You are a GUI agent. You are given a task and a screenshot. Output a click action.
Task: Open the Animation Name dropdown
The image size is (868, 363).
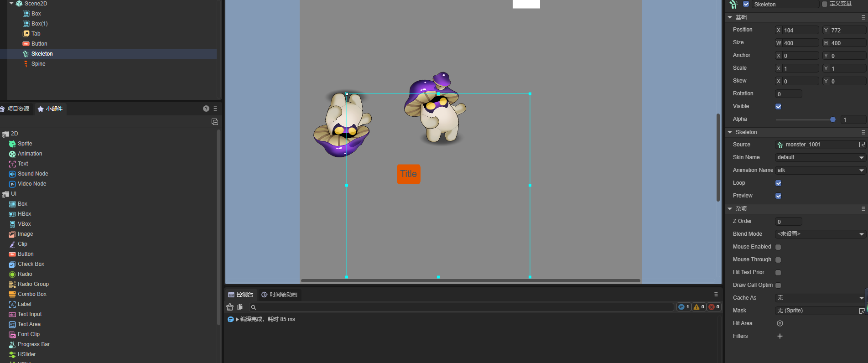[820, 170]
